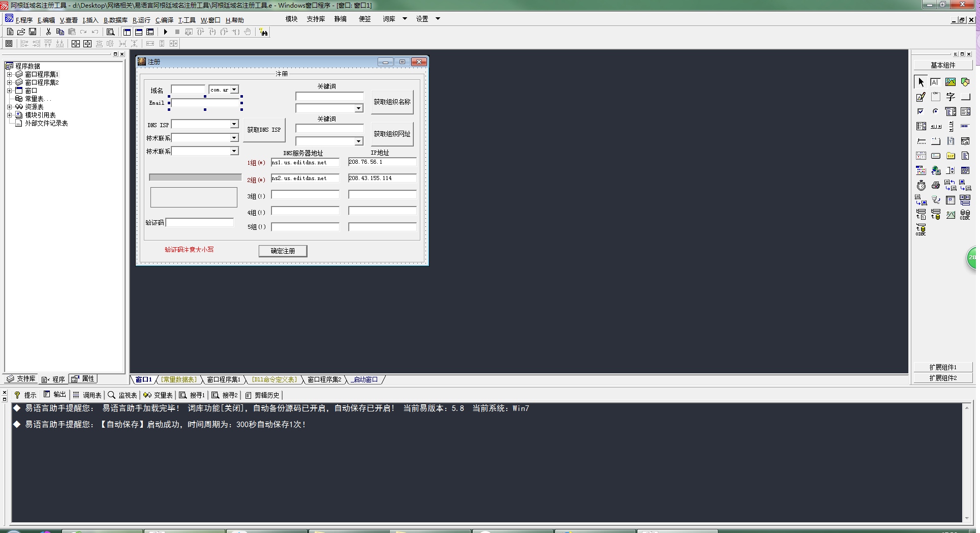Click the 确定注册 button

click(x=283, y=251)
